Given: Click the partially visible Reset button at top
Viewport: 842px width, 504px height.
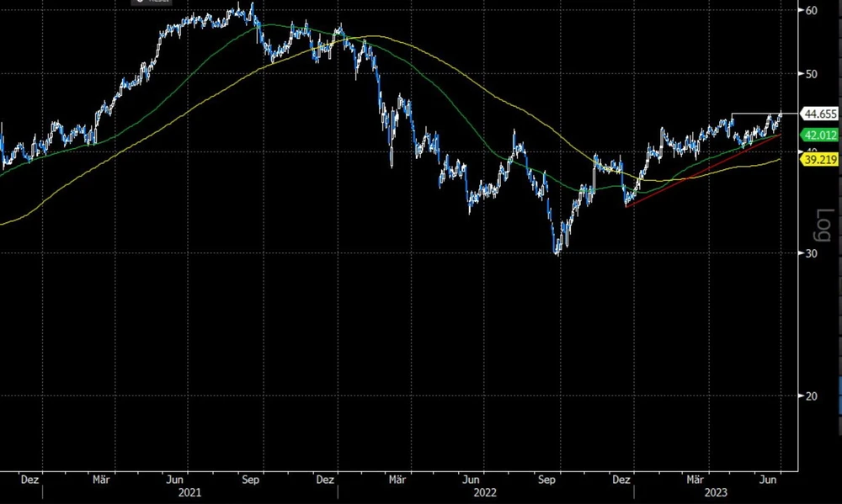Looking at the screenshot, I should point(152,3).
